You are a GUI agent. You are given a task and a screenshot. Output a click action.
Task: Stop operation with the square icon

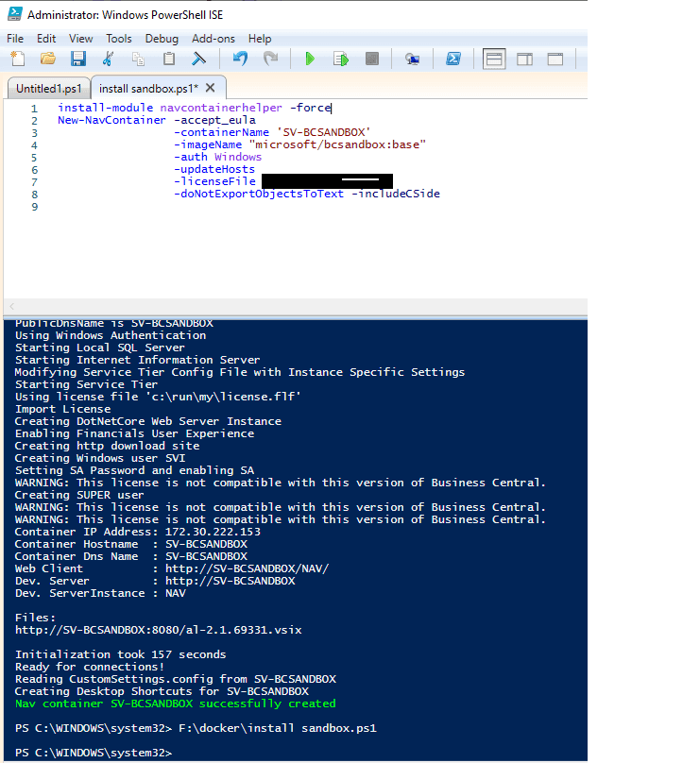(x=372, y=59)
